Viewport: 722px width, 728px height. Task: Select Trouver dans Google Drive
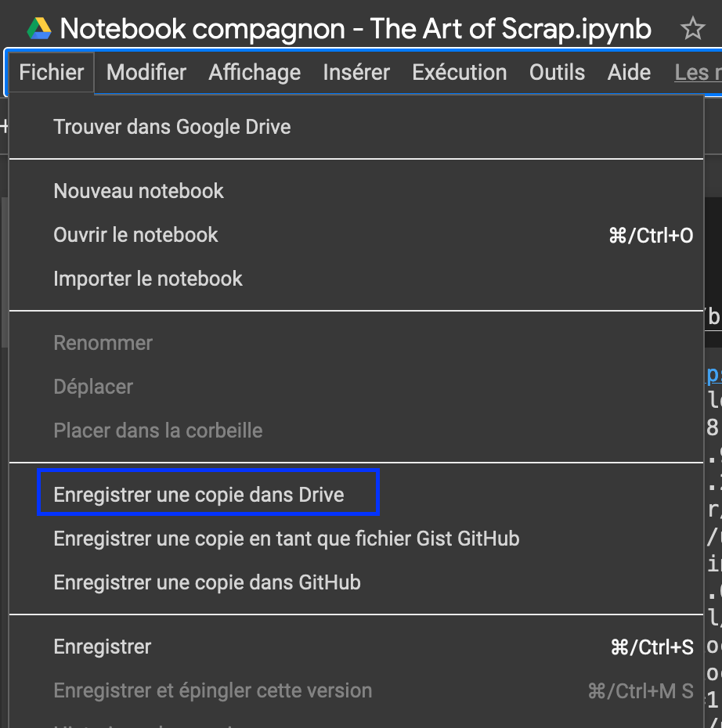[171, 126]
